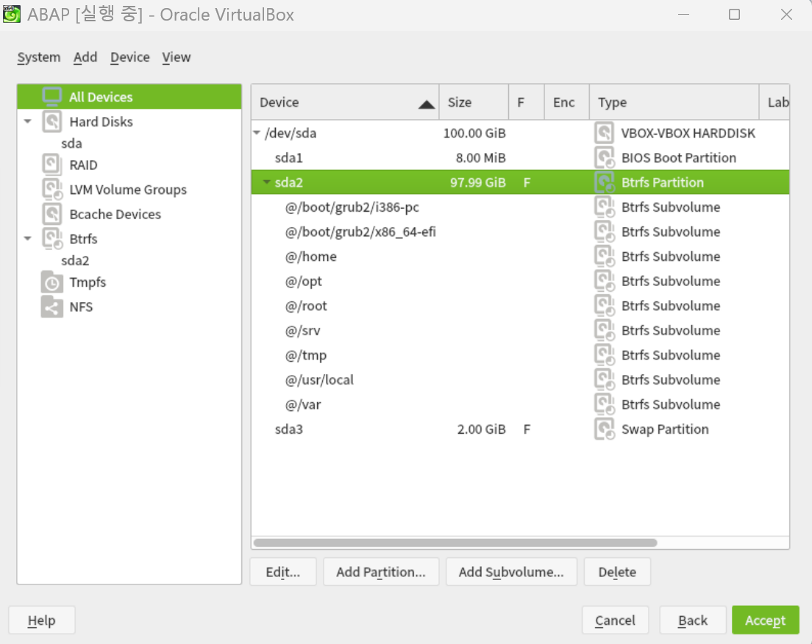Click the Enc column header
812x644 pixels.
point(567,102)
